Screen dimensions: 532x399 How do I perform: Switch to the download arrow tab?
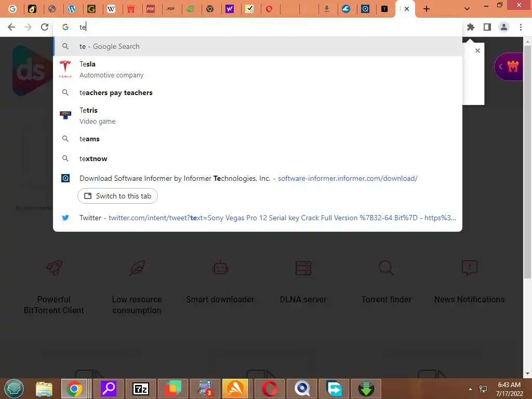point(327,9)
